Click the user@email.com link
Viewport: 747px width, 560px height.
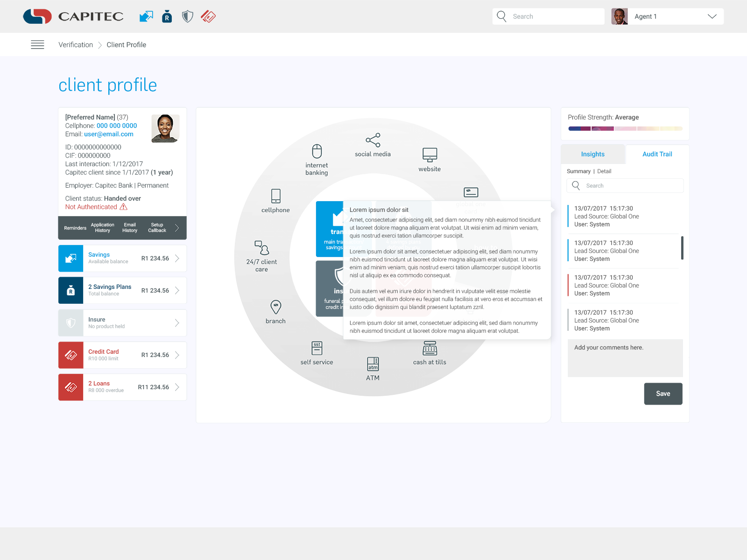pos(109,134)
